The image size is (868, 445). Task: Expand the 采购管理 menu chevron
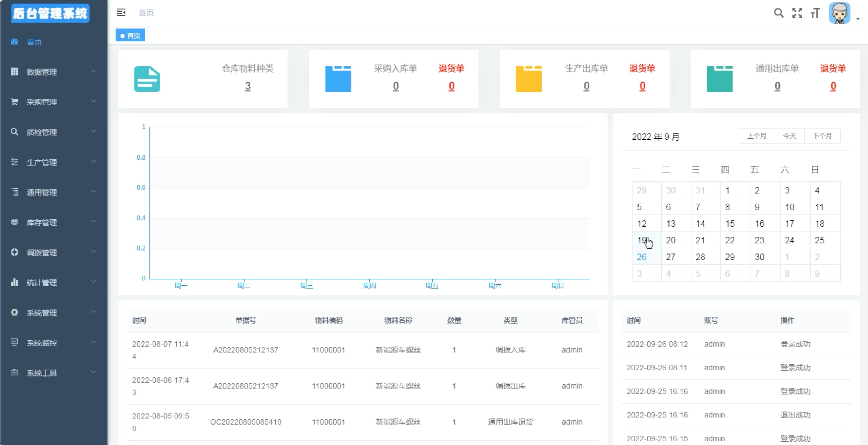pyautogui.click(x=93, y=101)
